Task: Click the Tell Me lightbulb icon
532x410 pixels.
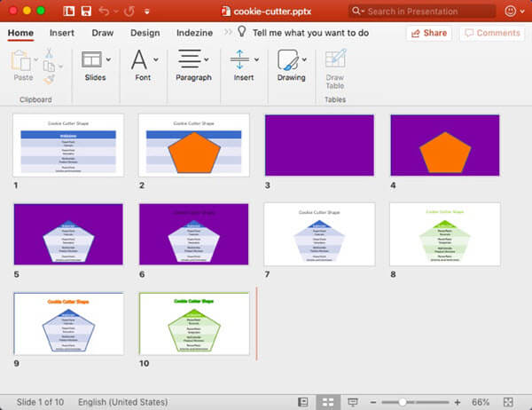Action: tap(241, 32)
